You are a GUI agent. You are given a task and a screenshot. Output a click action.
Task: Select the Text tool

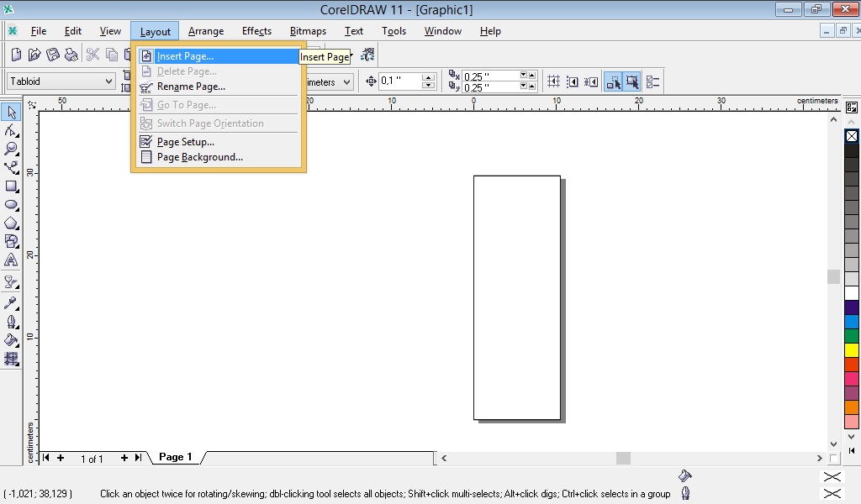[x=11, y=260]
